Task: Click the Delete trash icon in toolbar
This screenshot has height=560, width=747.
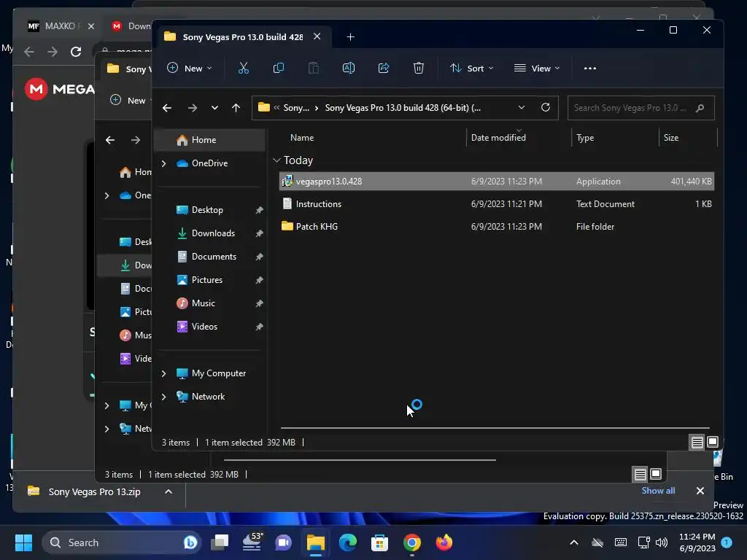Action: coord(418,68)
